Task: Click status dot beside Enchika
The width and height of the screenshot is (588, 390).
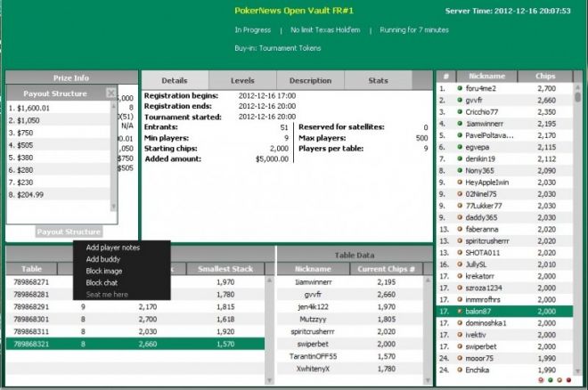Action: tap(460, 370)
